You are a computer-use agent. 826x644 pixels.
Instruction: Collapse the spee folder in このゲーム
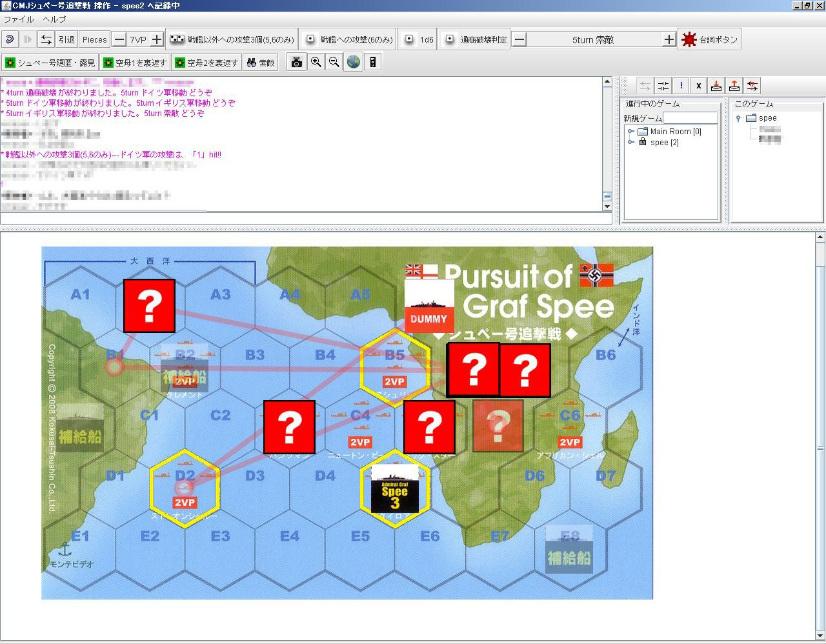(x=739, y=118)
